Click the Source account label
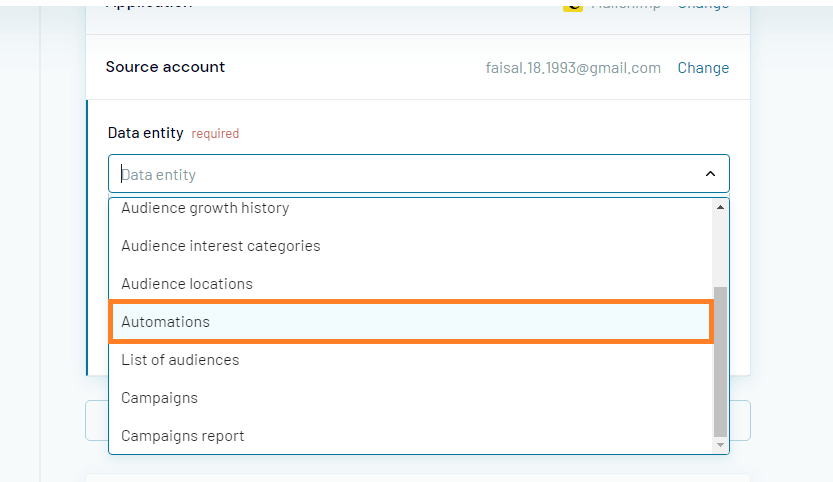Viewport: 833px width, 482px height. pyautogui.click(x=165, y=67)
